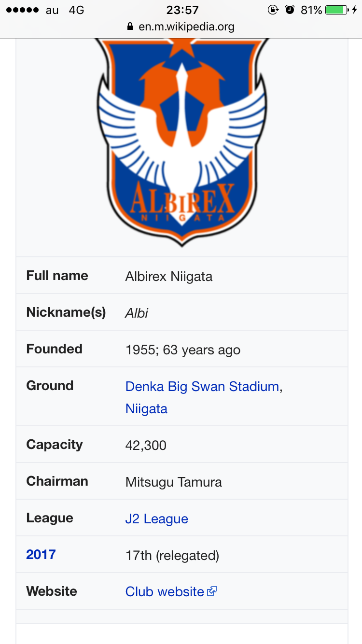
Task: Tap the signal strength dots
Action: pyautogui.click(x=22, y=10)
